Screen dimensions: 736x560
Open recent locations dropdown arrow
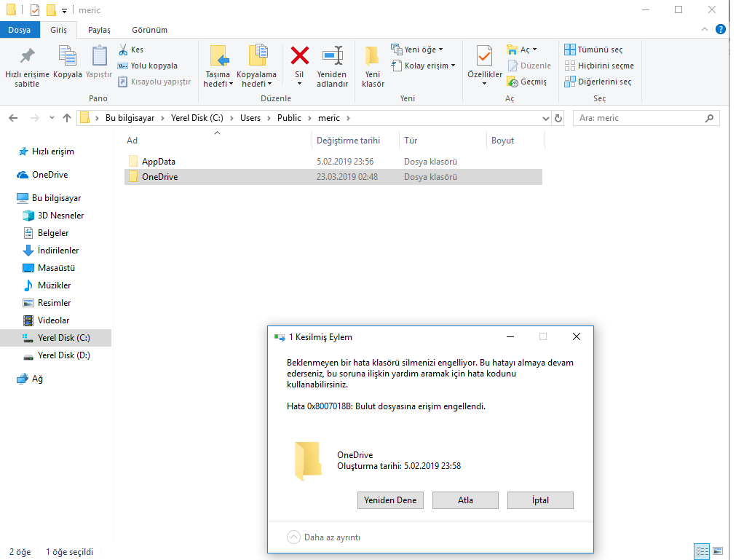(x=52, y=118)
